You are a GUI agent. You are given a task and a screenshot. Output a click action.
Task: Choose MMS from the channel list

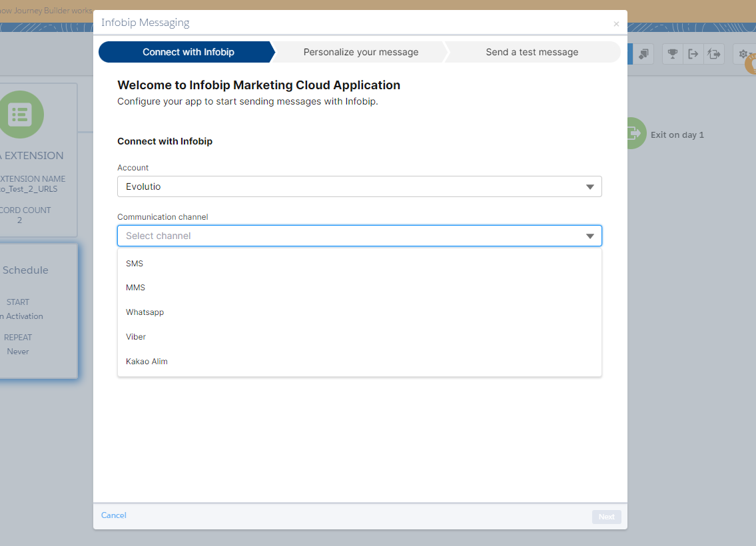pos(359,288)
